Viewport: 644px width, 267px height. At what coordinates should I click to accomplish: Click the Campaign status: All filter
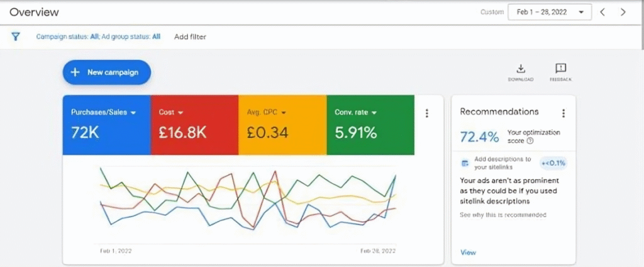(x=67, y=37)
